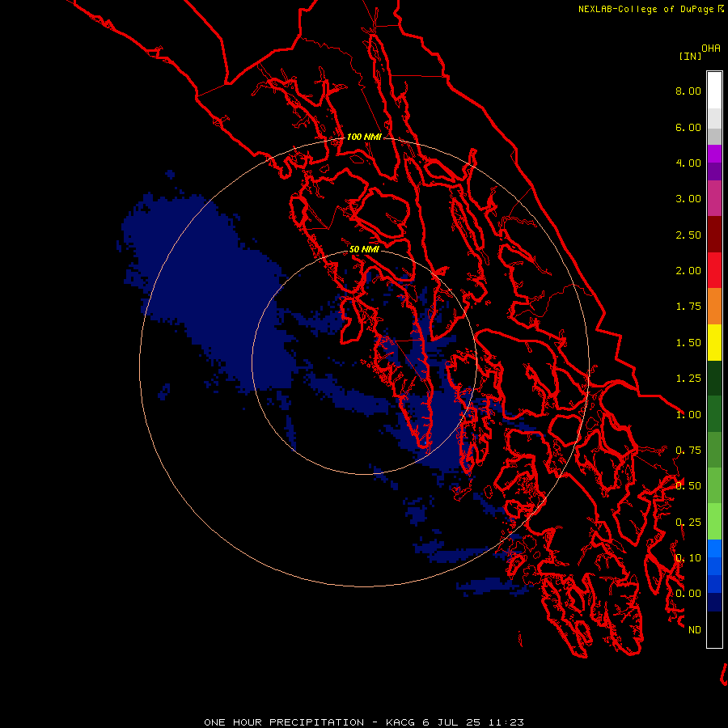Viewport: 728px width, 728px height.
Task: Click the 1.25 legend value
Action: 688,379
